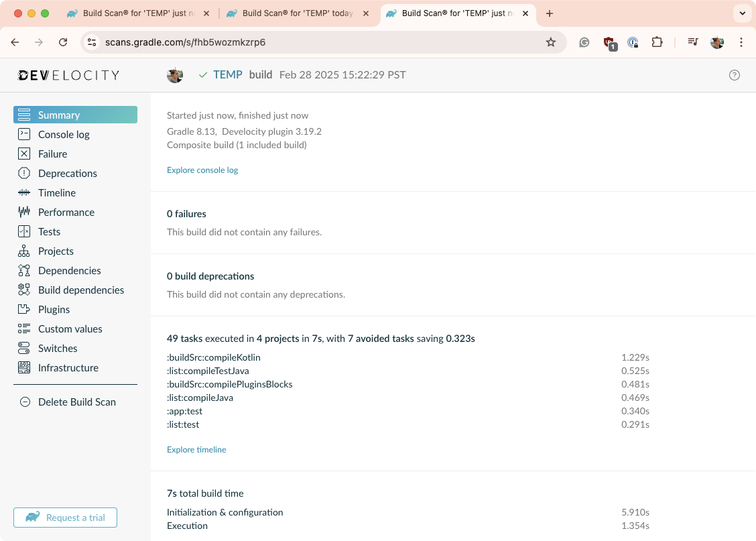Click the help question mark icon

735,75
